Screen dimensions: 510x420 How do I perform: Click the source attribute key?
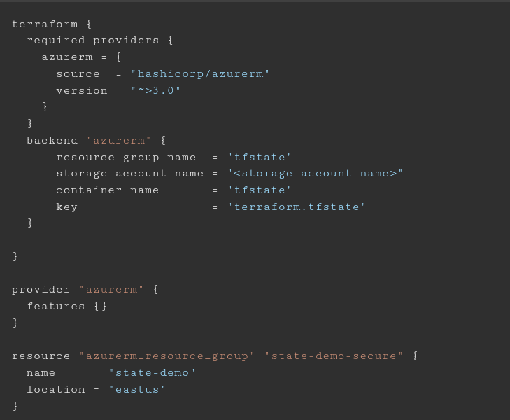[78, 73]
